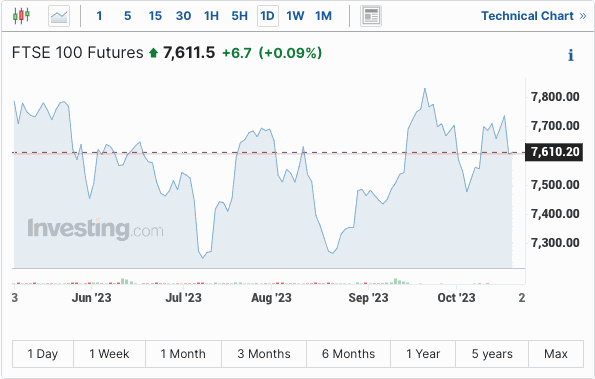Click the 7,500.00 axis label

[x=555, y=185]
